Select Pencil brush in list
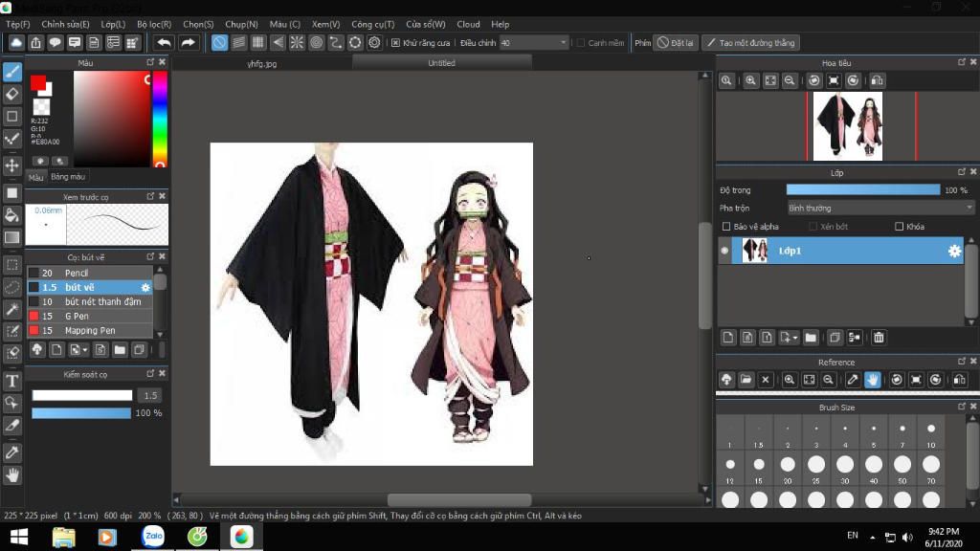Image resolution: width=980 pixels, height=551 pixels. pos(90,273)
